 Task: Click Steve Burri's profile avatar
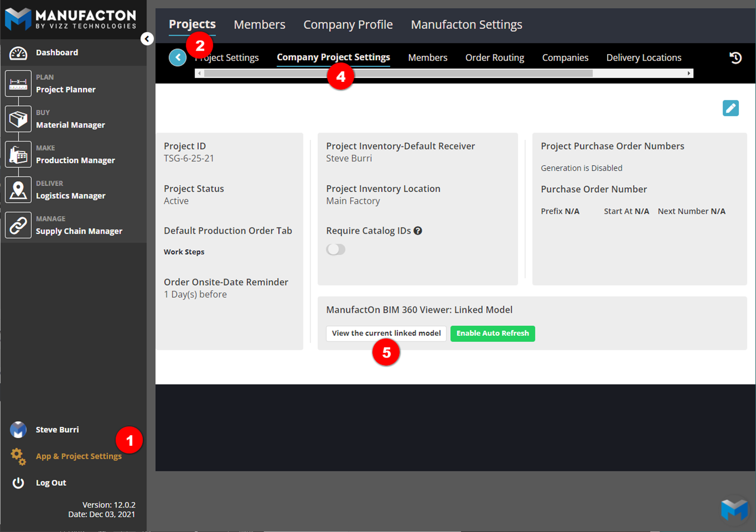tap(17, 429)
